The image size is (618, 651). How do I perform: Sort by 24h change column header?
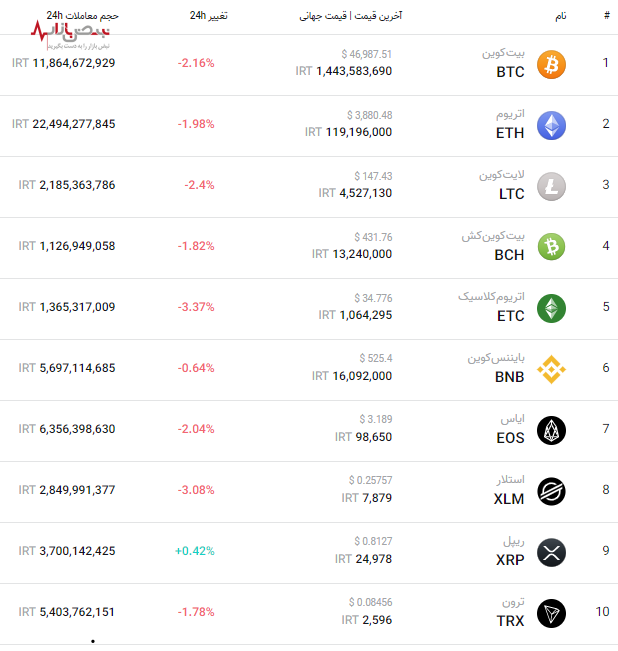pos(208,17)
